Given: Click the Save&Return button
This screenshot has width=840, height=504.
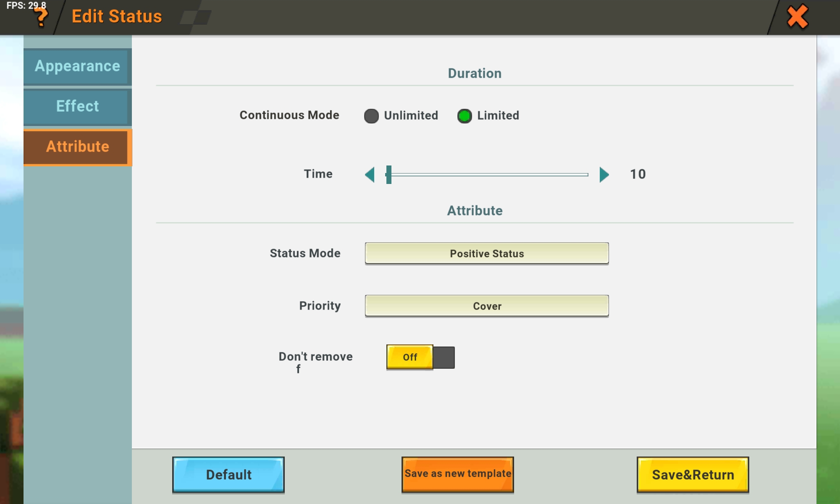Looking at the screenshot, I should click(693, 475).
